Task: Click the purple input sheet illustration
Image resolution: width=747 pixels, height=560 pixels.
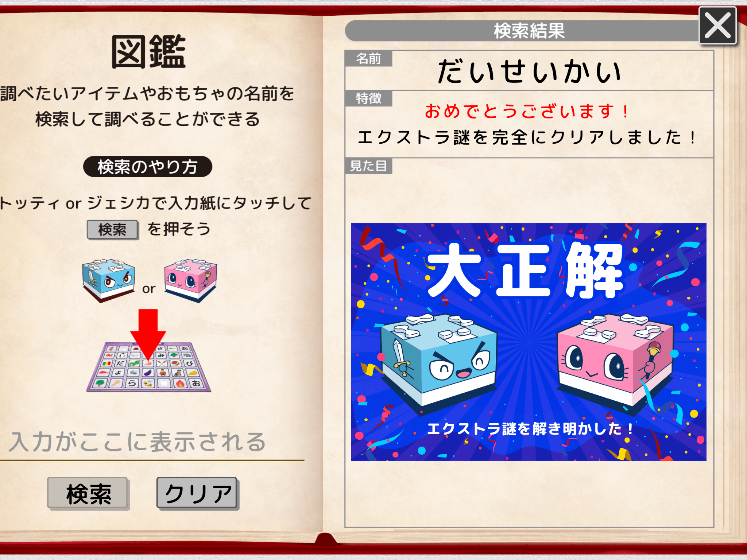Action: pyautogui.click(x=148, y=367)
